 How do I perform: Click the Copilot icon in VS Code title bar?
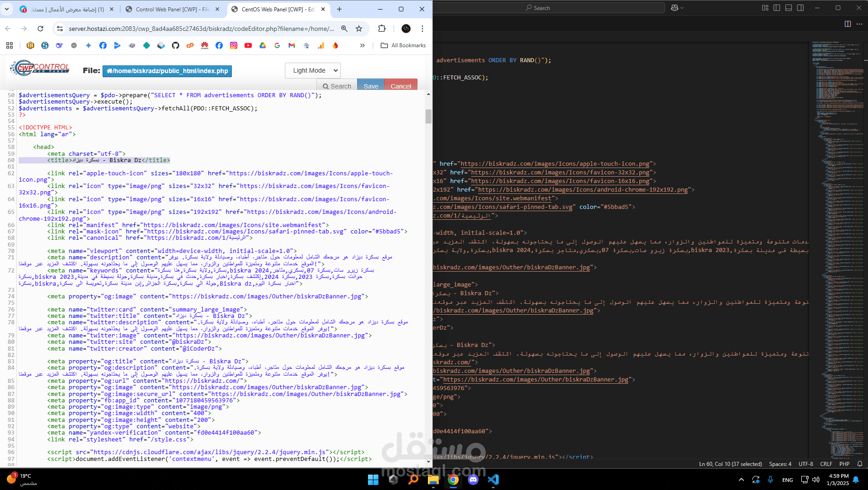click(675, 8)
